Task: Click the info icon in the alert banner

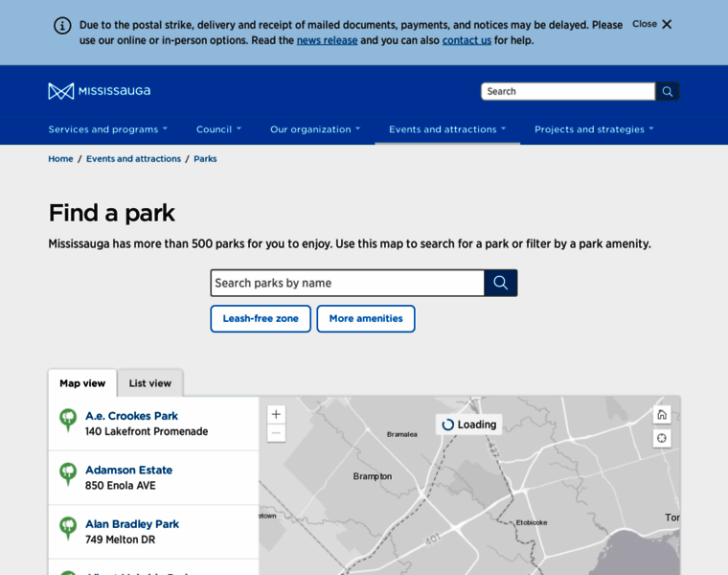Action: (x=62, y=26)
